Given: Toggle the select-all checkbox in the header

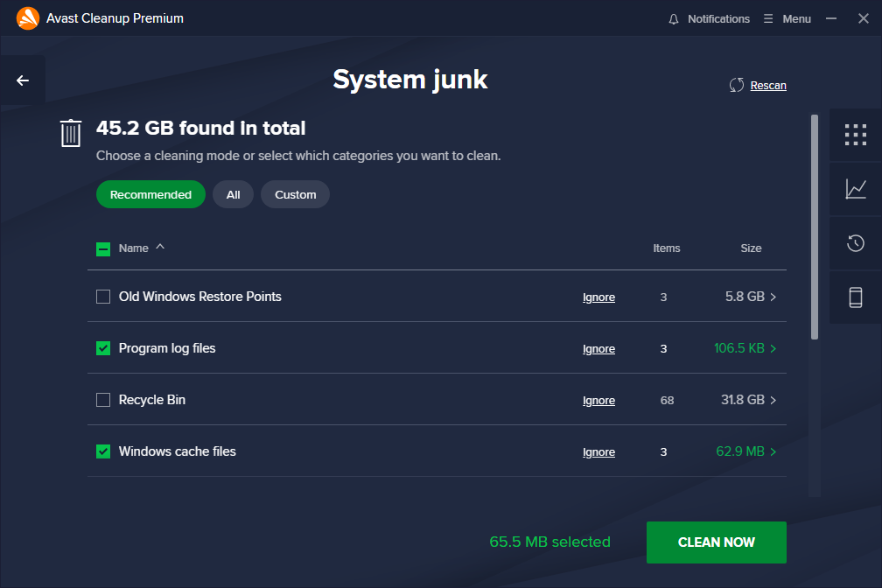Looking at the screenshot, I should point(102,248).
